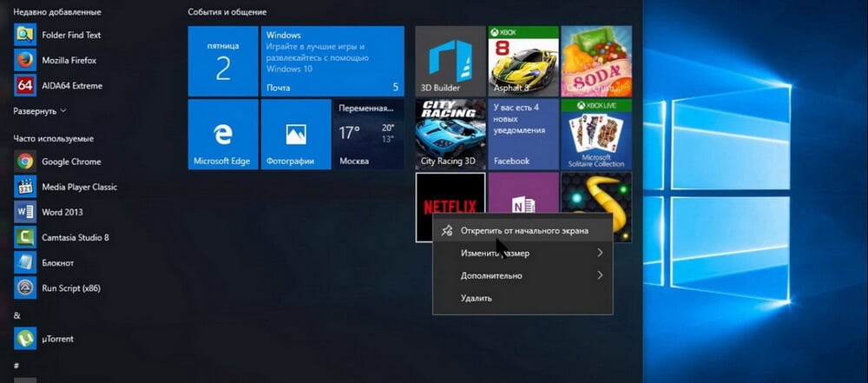Viewport: 868px width, 383px height.
Task: Open the calendar tile showing пятница 2
Action: point(223,61)
